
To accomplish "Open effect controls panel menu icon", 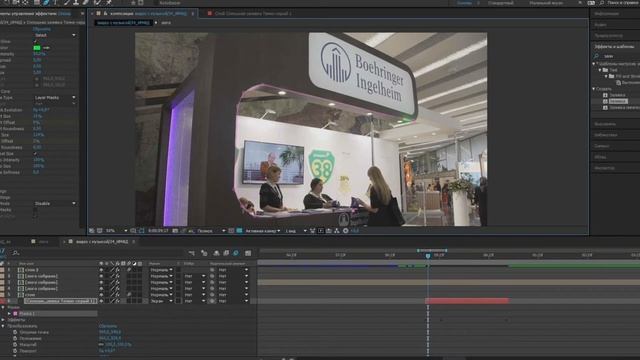I will click(82, 13).
